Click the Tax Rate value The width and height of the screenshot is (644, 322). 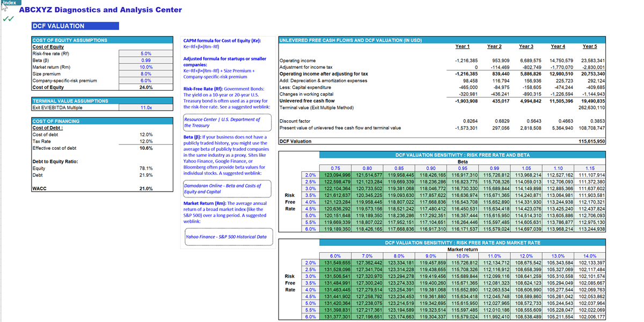point(146,141)
